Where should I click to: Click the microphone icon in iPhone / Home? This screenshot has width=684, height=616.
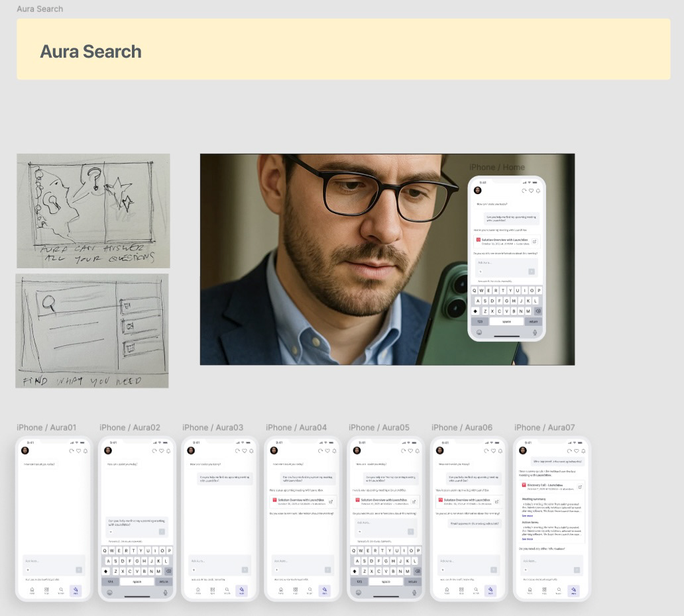coord(535,333)
